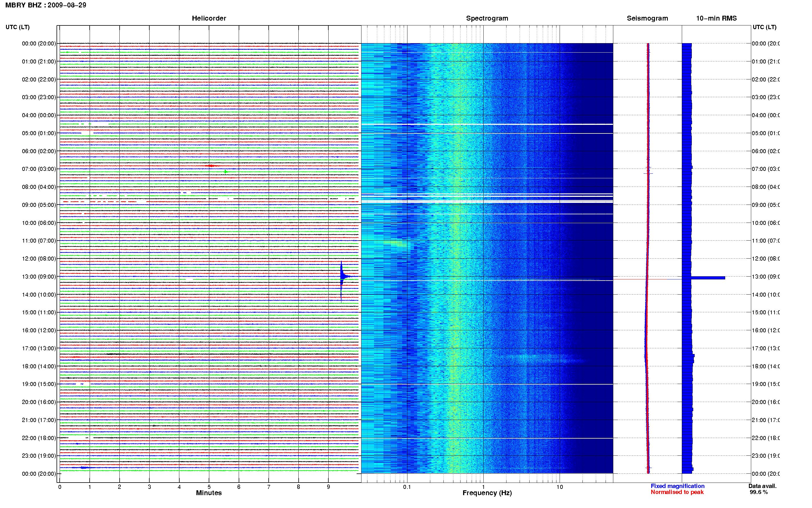Click the 02:00 (22:00) helicorder time label

(39, 79)
